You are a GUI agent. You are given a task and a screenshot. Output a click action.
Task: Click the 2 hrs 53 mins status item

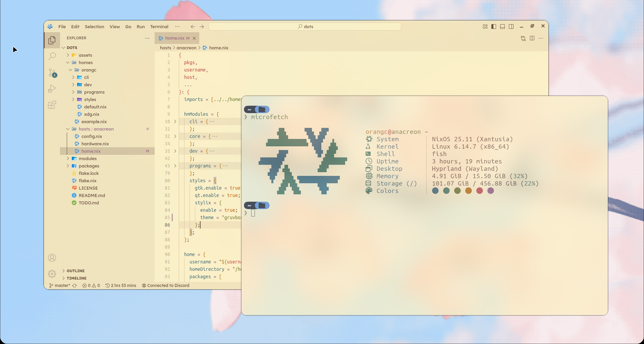pos(121,286)
